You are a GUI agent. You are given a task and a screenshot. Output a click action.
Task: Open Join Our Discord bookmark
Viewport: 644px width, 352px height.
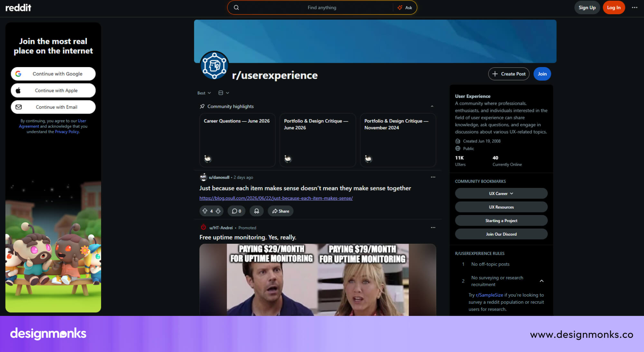pyautogui.click(x=501, y=234)
